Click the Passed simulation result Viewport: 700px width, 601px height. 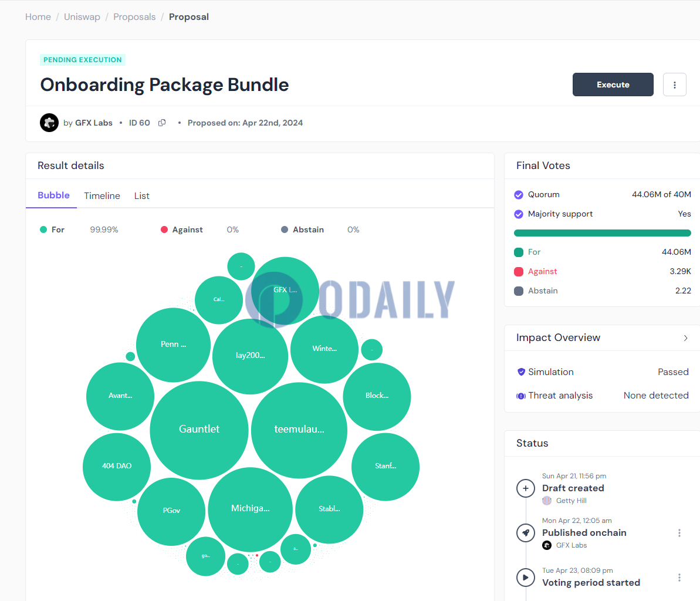[x=673, y=372]
